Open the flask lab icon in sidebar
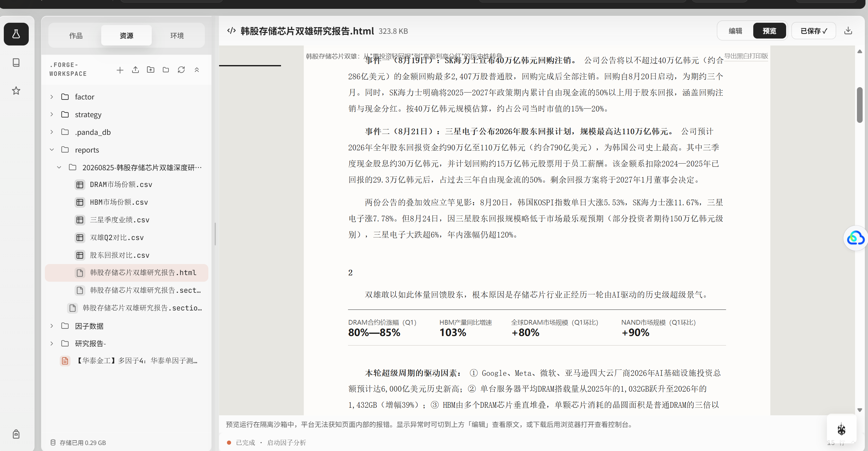The height and width of the screenshot is (451, 868). 16,34
